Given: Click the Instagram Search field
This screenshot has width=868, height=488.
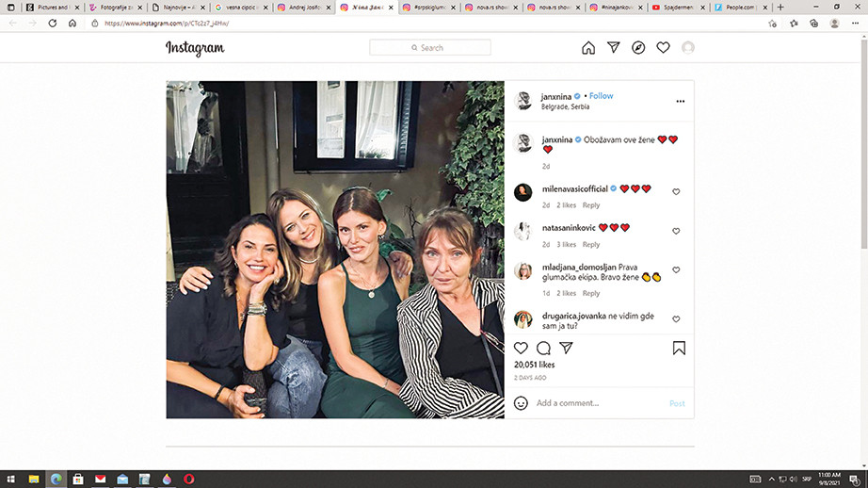Looking at the screenshot, I should (430, 48).
